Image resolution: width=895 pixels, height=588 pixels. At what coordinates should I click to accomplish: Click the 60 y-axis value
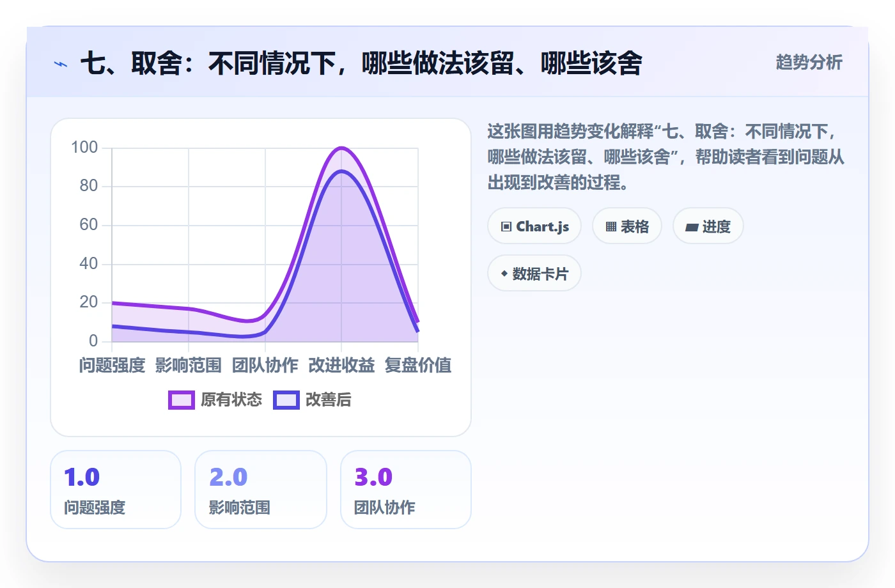click(x=89, y=225)
